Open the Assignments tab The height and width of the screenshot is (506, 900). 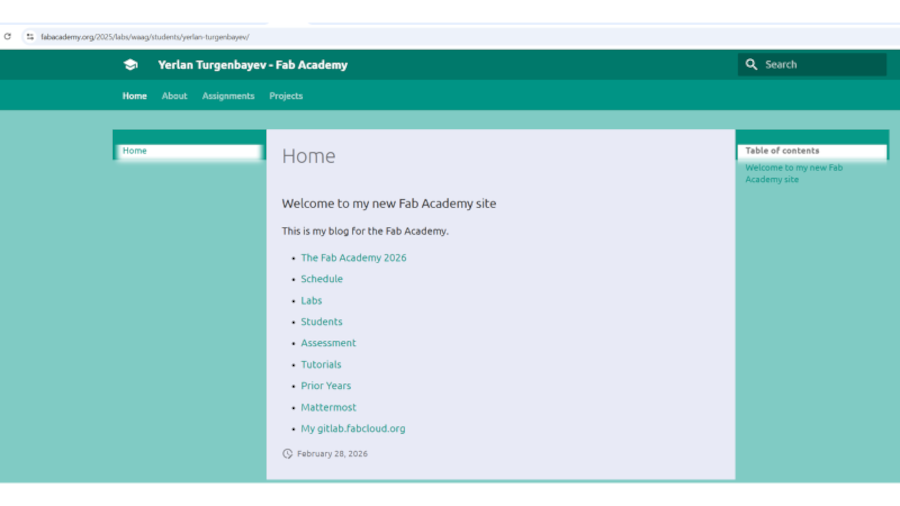pyautogui.click(x=228, y=96)
